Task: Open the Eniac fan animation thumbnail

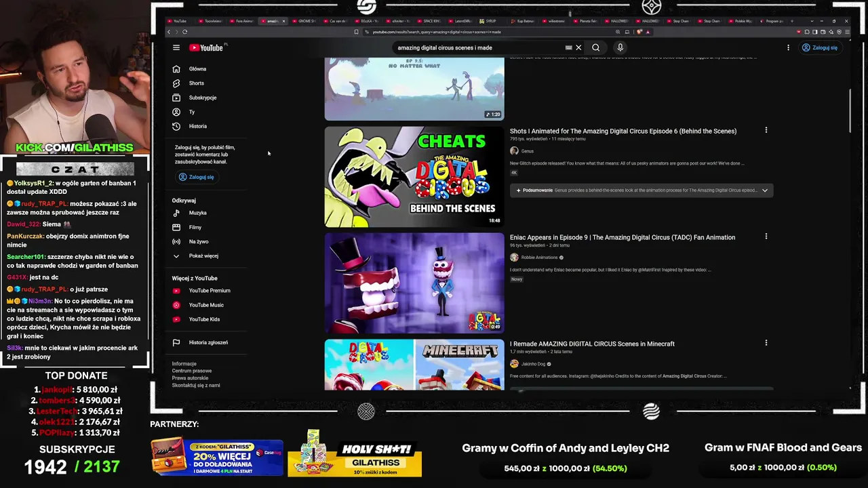Action: pyautogui.click(x=414, y=283)
